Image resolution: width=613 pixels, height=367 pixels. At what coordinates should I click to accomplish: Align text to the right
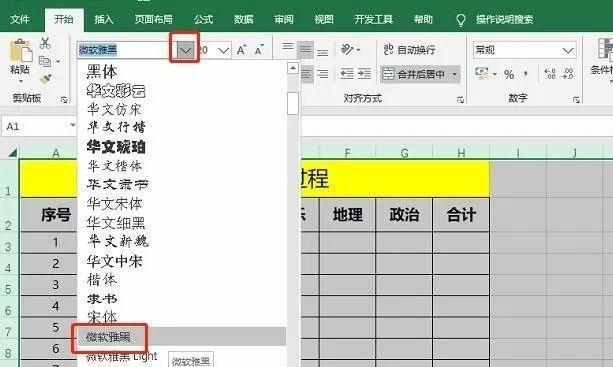tap(323, 74)
